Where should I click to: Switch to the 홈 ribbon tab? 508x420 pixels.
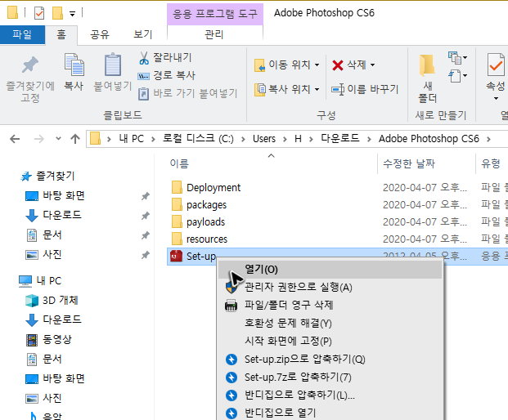[61, 34]
